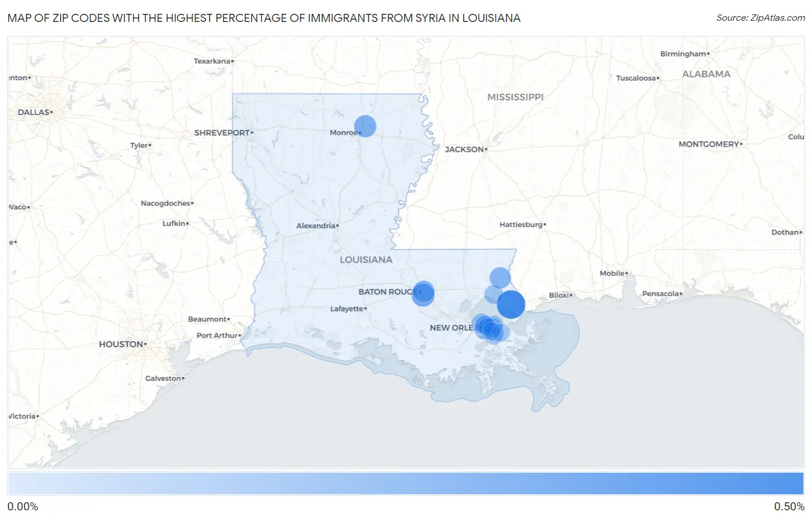Click the Galveston city label
This screenshot has height=519, width=812.
[163, 379]
